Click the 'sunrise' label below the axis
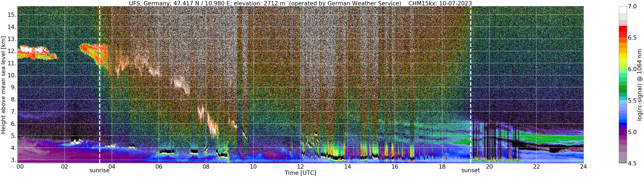Screen dimensions: 644x177 99,171
